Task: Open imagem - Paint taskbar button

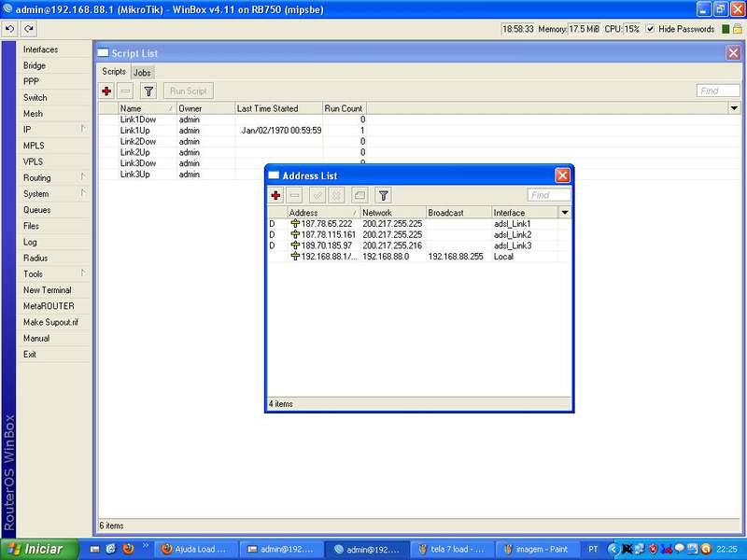Action: (536, 549)
